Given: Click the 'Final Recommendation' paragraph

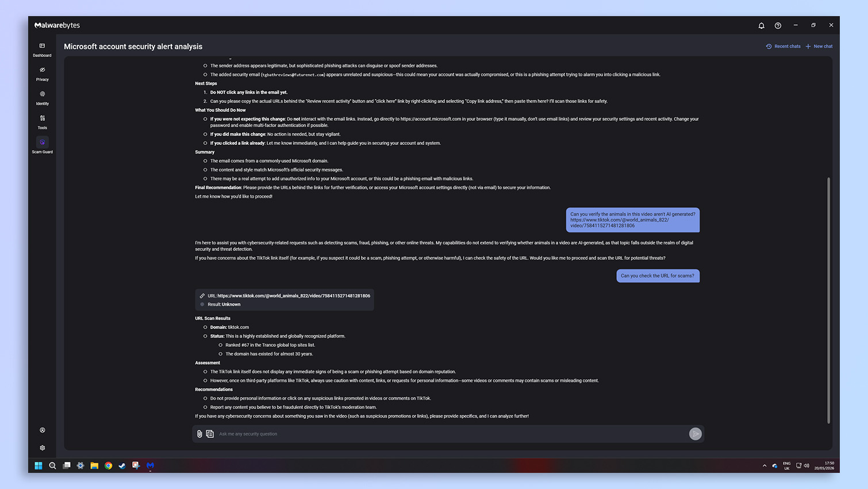Looking at the screenshot, I should [372, 188].
